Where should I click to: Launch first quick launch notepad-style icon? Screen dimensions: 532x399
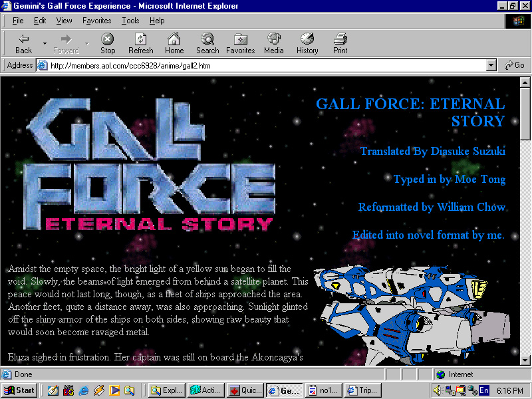pyautogui.click(x=53, y=390)
